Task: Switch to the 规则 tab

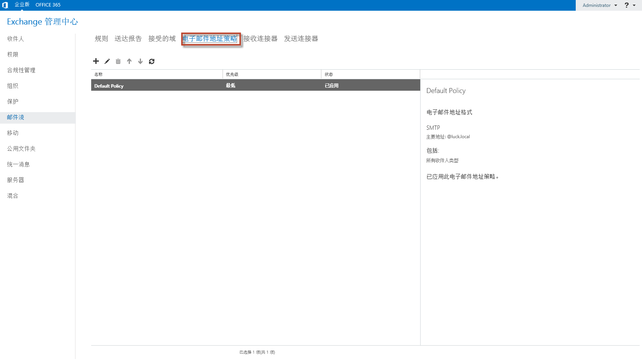Action: click(102, 39)
